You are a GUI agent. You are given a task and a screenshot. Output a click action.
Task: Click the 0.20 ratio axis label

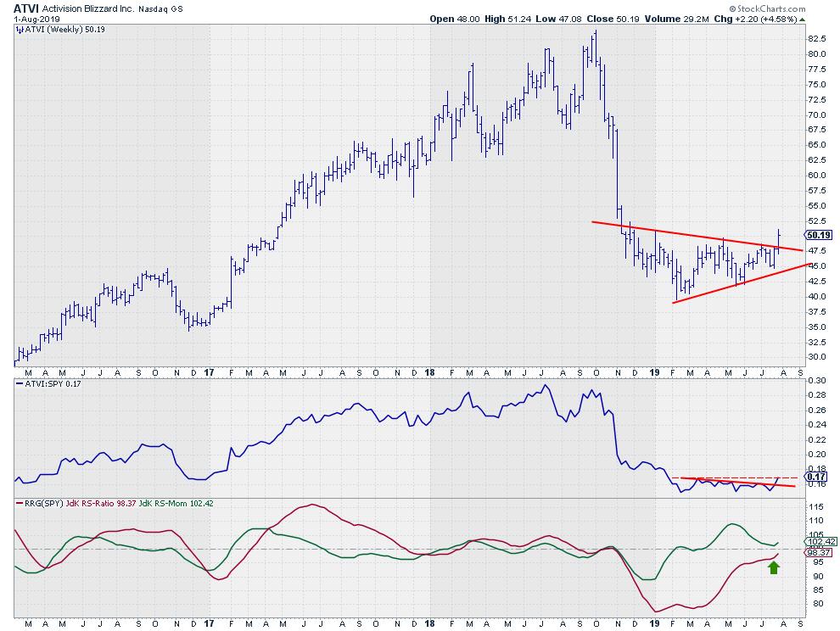(x=816, y=455)
